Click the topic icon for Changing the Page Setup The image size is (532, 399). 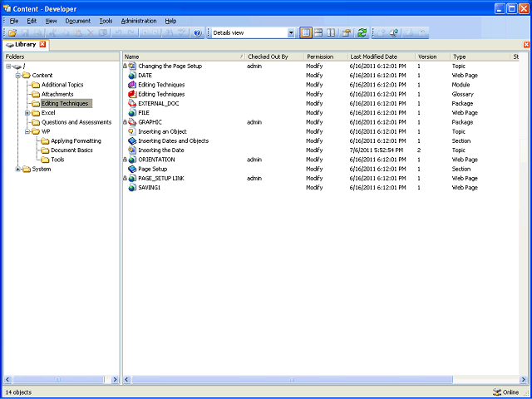[132, 66]
